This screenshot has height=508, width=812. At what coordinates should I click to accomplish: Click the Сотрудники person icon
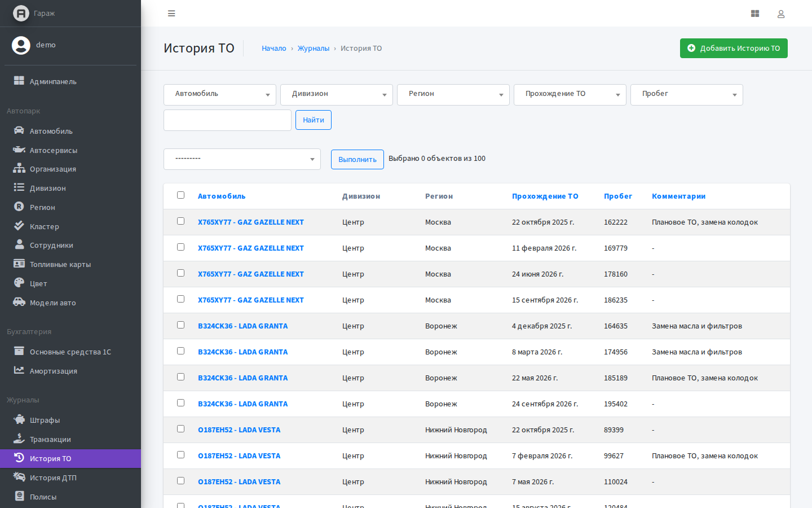pyautogui.click(x=19, y=244)
